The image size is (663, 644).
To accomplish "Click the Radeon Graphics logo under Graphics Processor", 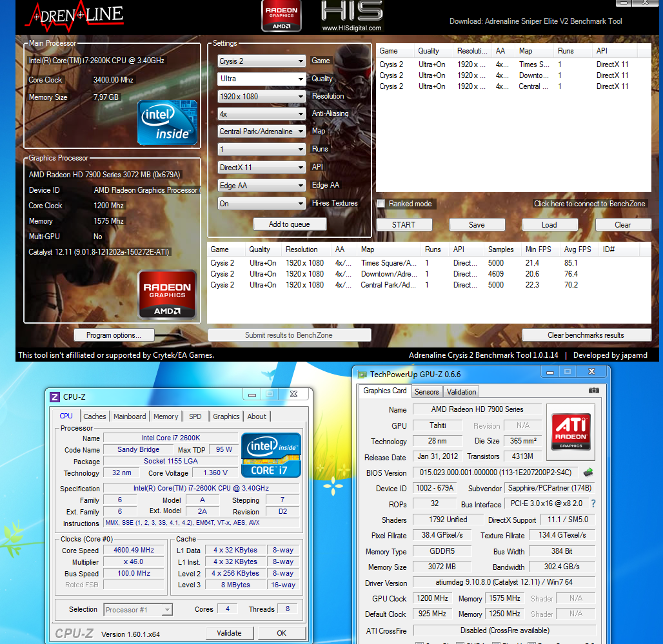I will 168,294.
